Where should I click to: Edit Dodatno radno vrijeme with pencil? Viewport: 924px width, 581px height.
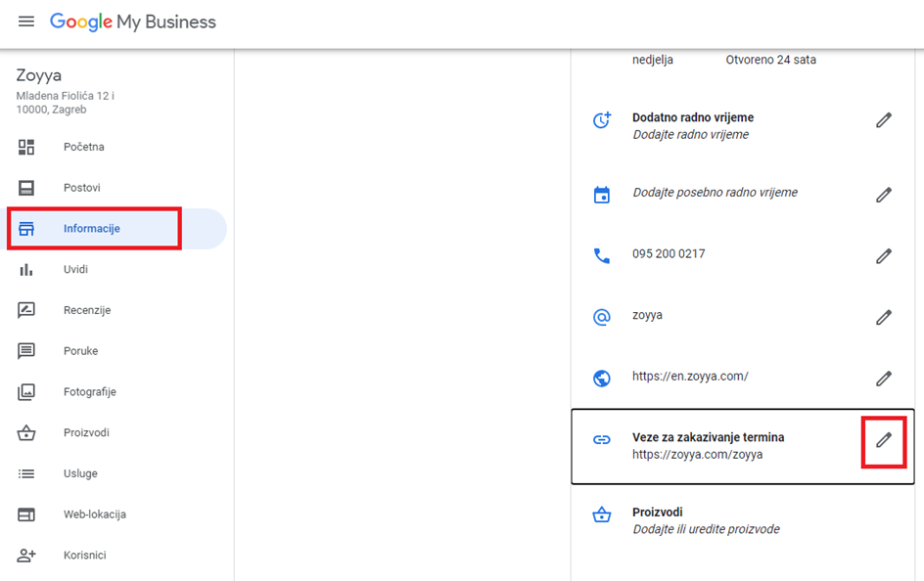(x=883, y=120)
